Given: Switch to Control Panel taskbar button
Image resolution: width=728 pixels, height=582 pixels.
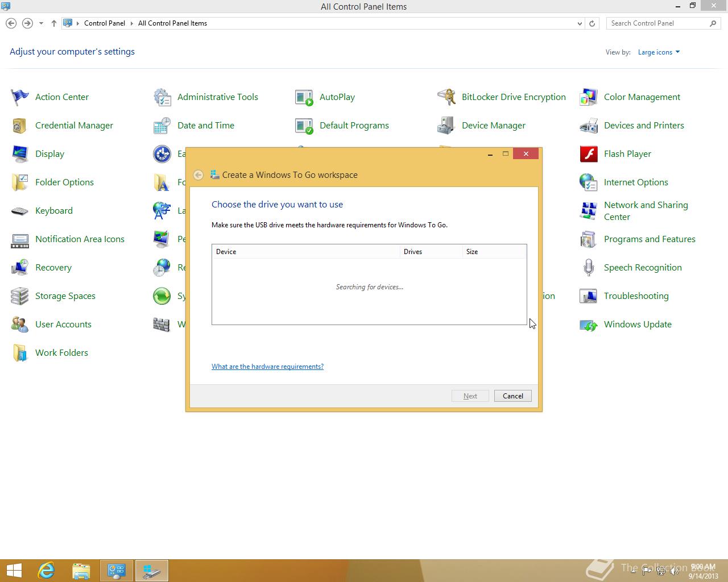Looking at the screenshot, I should 117,571.
